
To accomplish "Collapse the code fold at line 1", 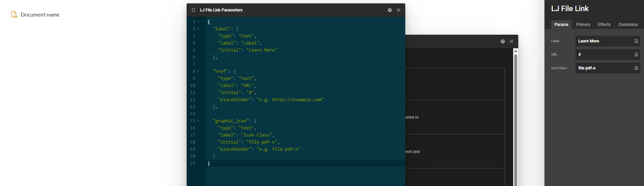I will point(198,22).
